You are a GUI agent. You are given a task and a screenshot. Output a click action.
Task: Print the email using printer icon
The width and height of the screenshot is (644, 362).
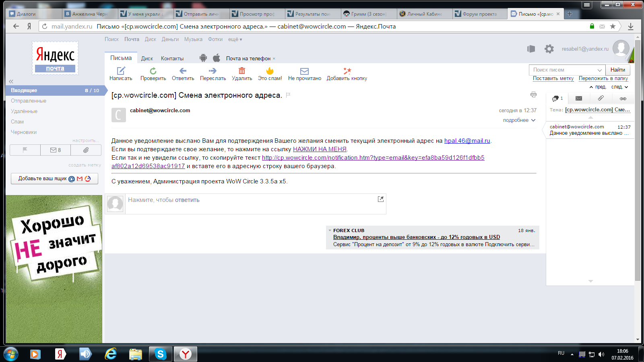[x=533, y=95]
